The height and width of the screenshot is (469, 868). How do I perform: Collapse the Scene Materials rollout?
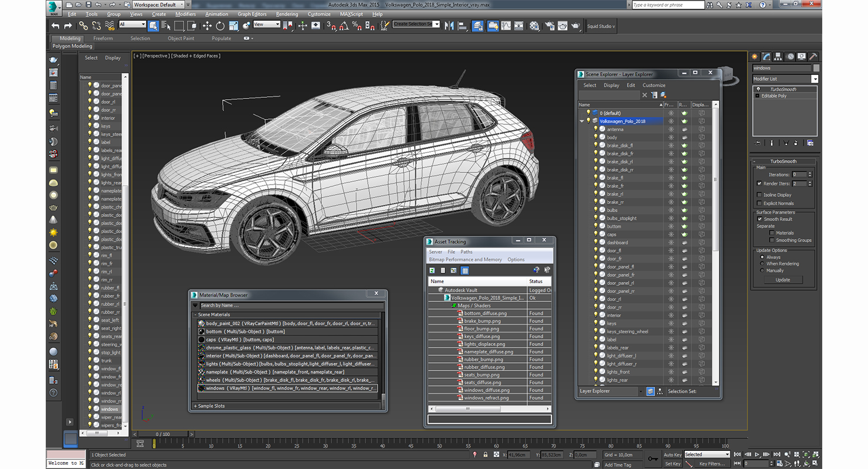195,315
